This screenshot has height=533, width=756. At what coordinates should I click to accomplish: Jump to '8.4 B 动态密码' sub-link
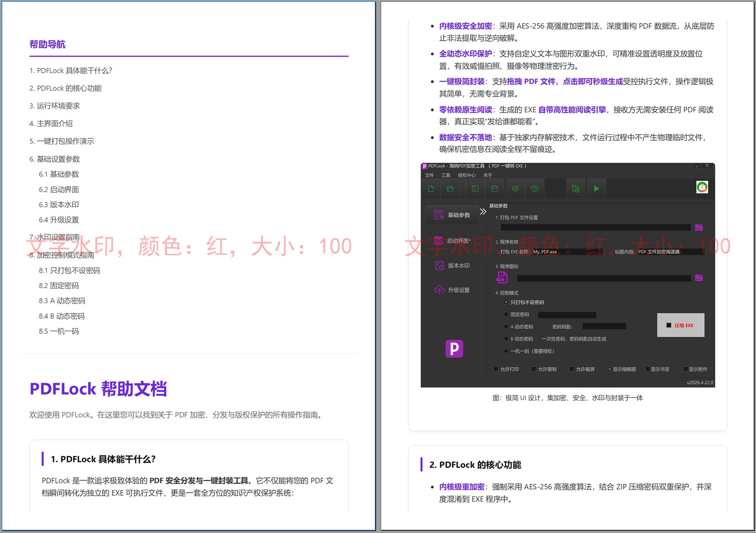click(x=62, y=316)
